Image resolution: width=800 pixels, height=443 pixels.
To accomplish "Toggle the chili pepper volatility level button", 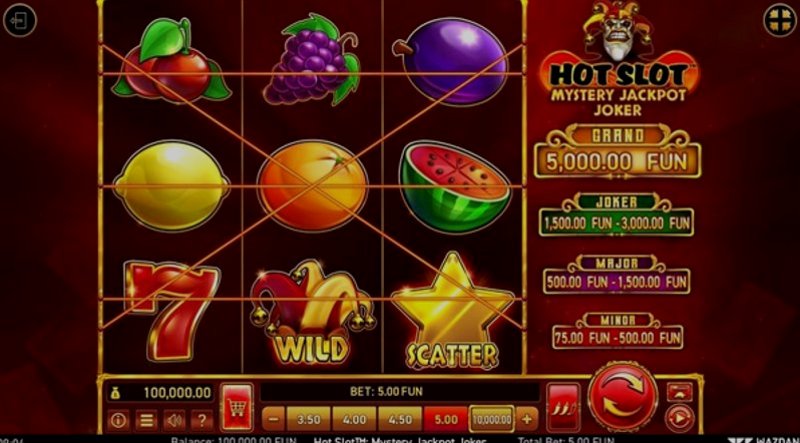I will (x=563, y=407).
